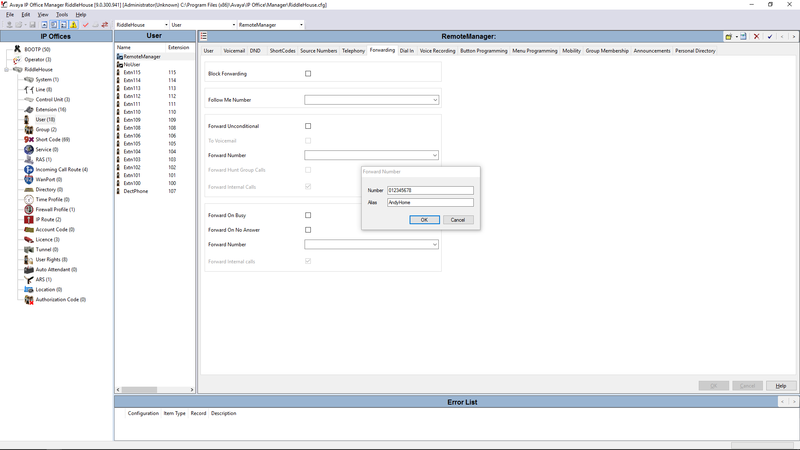
Task: Go to previous record with left arrow
Action: coord(782,36)
